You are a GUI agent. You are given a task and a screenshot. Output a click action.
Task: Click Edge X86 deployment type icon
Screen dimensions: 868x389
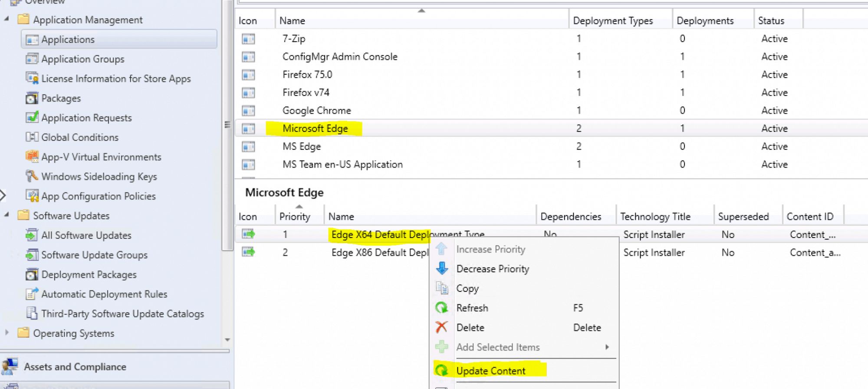coord(248,252)
